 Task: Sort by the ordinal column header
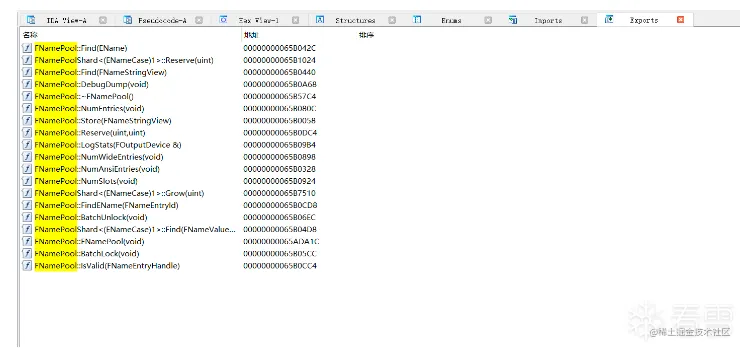[366, 35]
